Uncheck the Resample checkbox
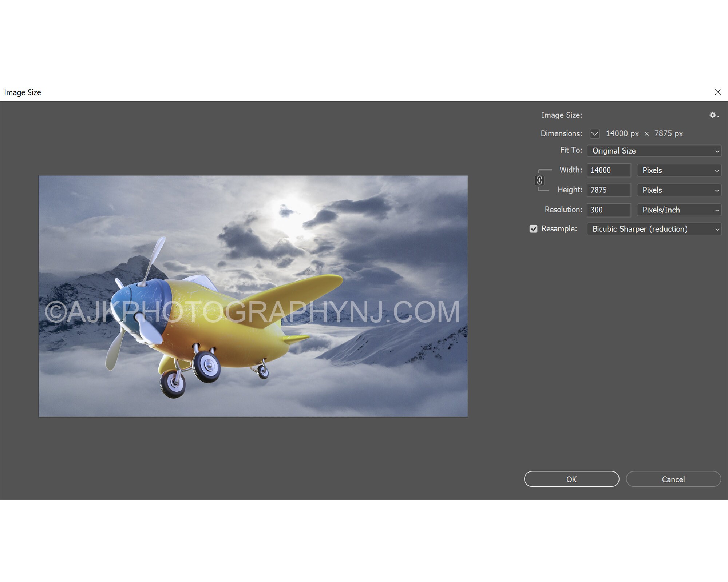The height and width of the screenshot is (582, 728). (534, 229)
